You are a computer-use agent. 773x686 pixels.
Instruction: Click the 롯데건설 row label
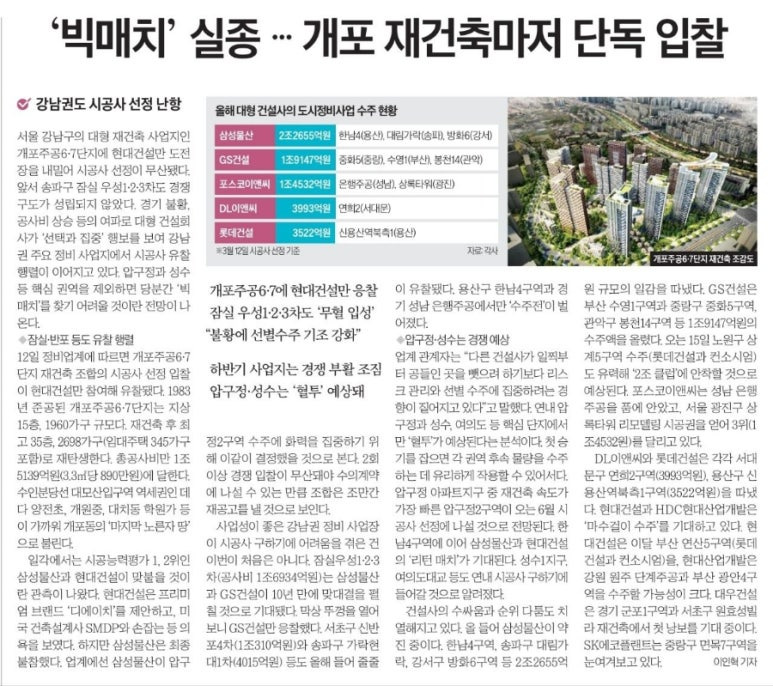tap(245, 232)
